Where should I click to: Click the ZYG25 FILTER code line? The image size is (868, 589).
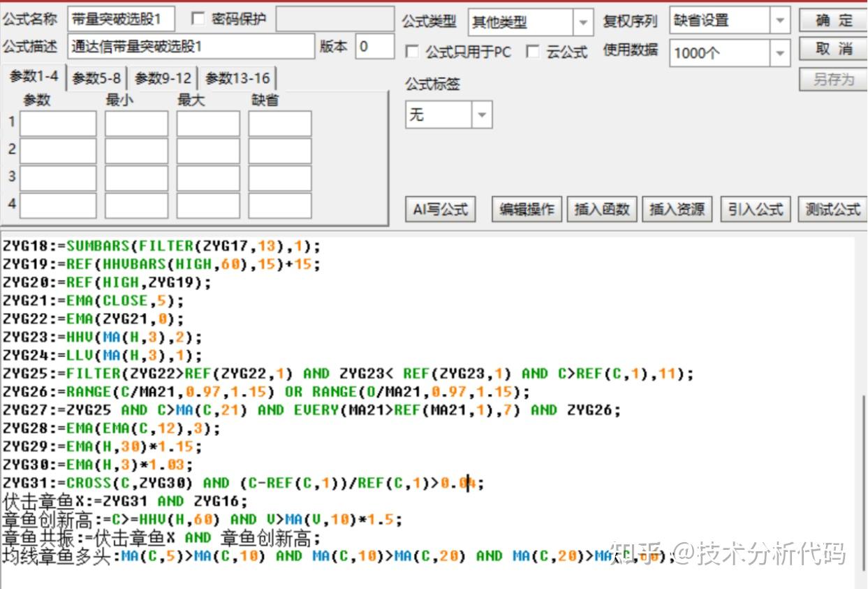click(348, 373)
